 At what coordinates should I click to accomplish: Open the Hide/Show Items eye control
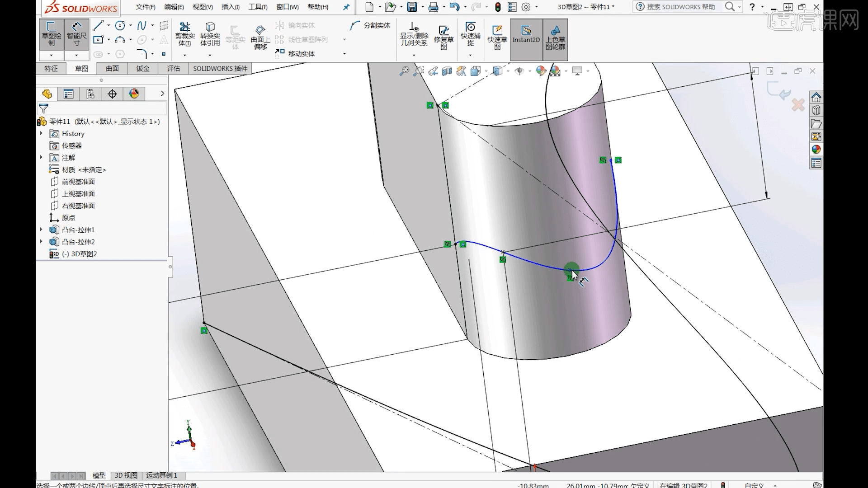point(519,71)
